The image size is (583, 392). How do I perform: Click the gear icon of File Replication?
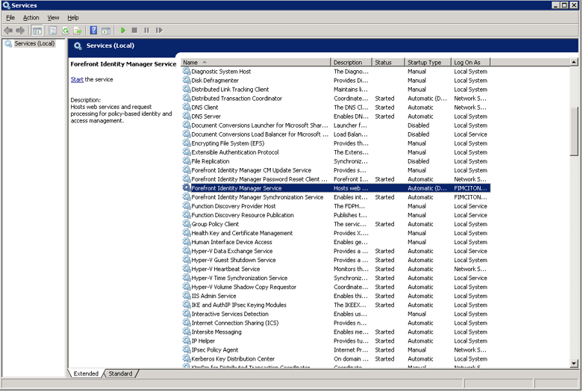tap(187, 161)
